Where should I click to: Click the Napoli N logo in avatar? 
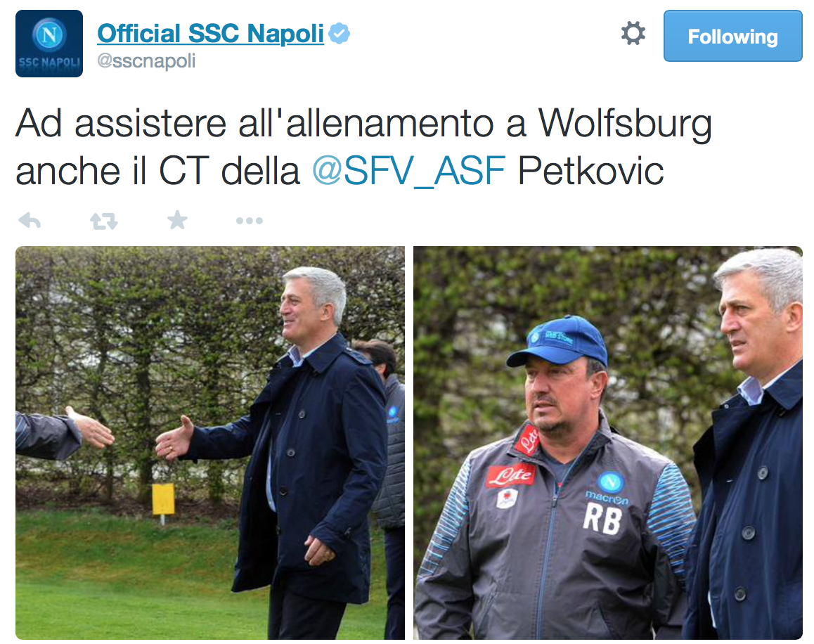[49, 34]
